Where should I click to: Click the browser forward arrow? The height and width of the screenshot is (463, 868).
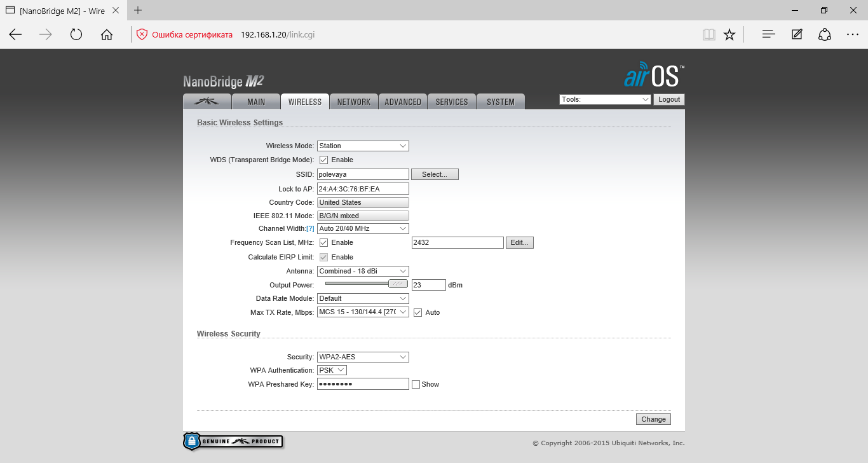tap(46, 34)
